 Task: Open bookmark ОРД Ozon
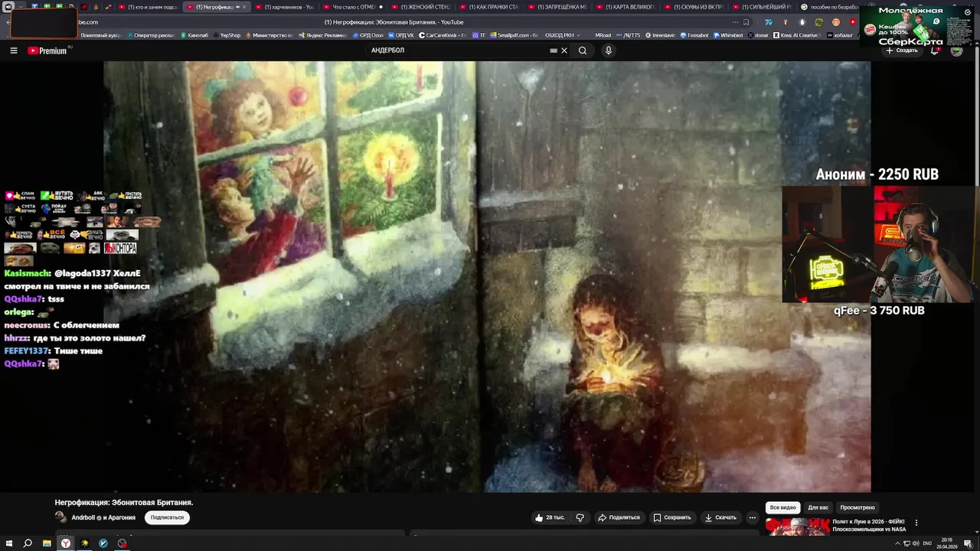367,35
